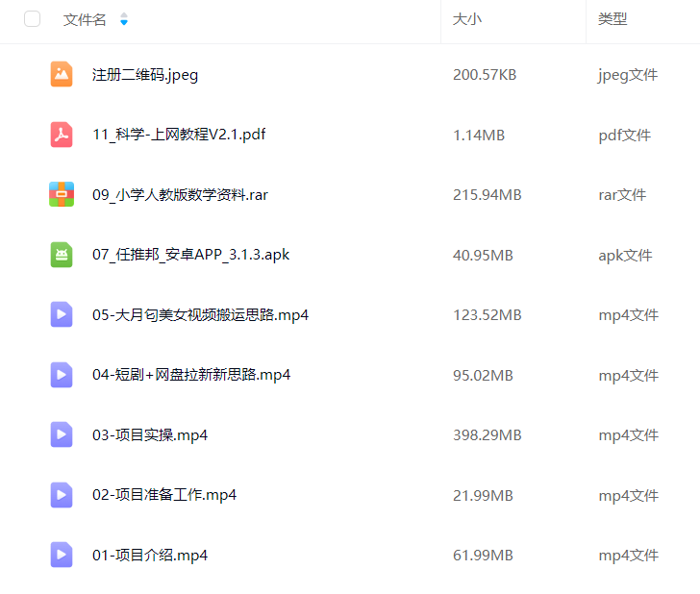Open 03-项目实操.mp4 by its file name
This screenshot has height=594, width=700.
click(150, 435)
